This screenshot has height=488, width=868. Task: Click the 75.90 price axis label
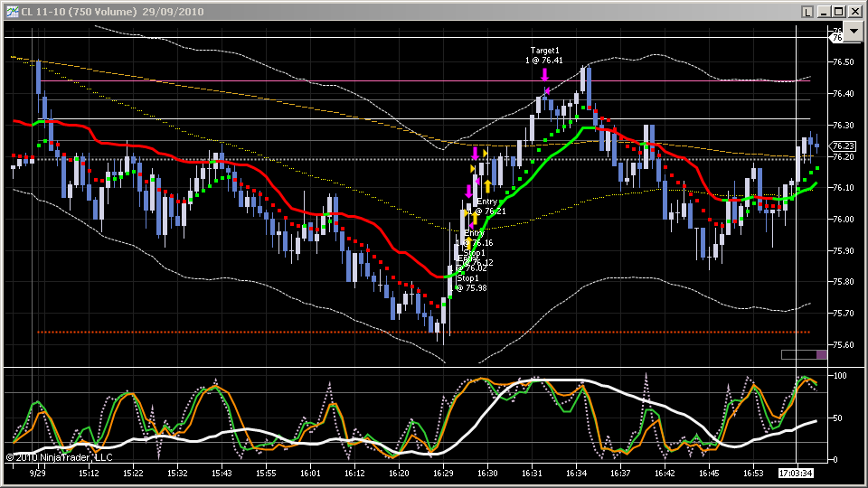tap(843, 250)
